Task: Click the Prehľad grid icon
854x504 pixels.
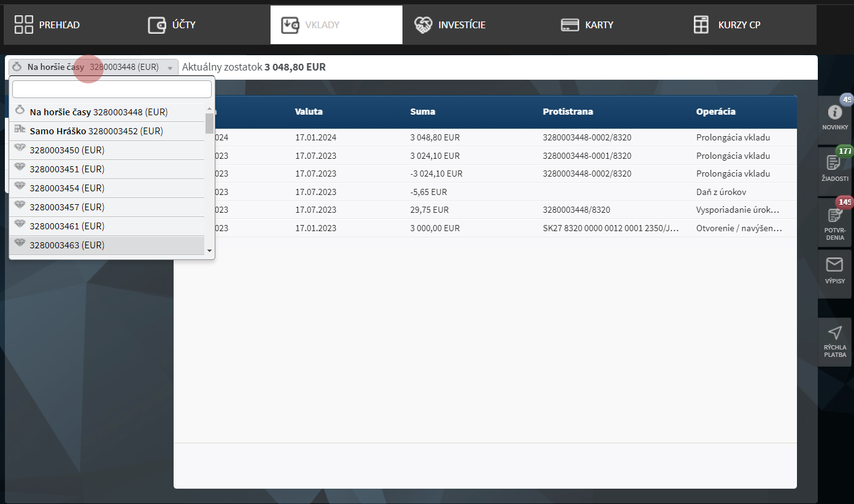Action: click(x=24, y=25)
